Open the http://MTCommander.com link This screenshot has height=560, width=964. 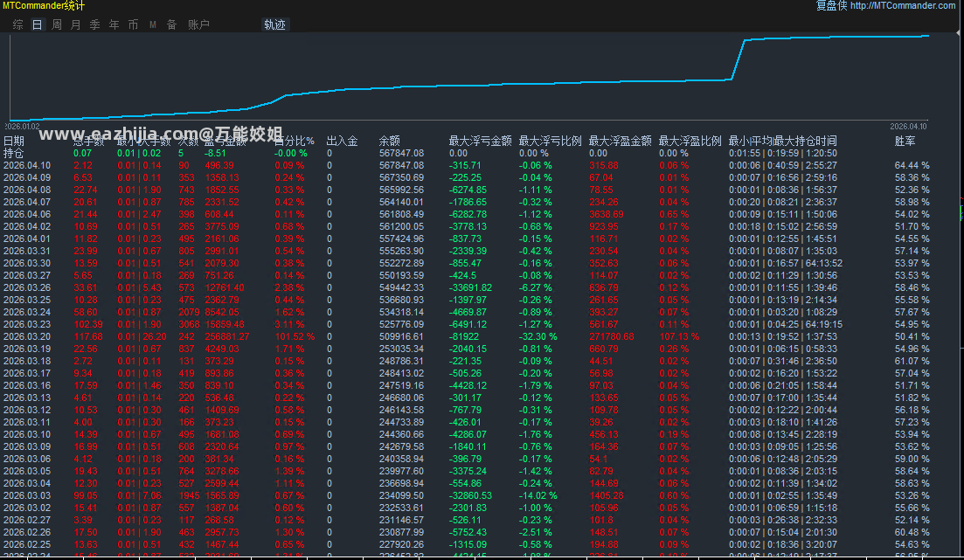(x=903, y=5)
